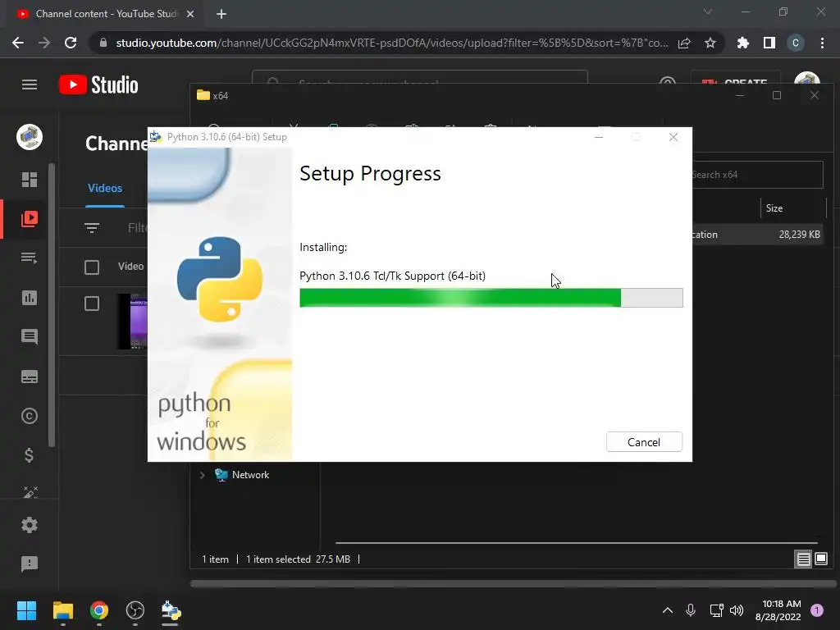Open the Send feedback icon in sidebar

point(30,564)
